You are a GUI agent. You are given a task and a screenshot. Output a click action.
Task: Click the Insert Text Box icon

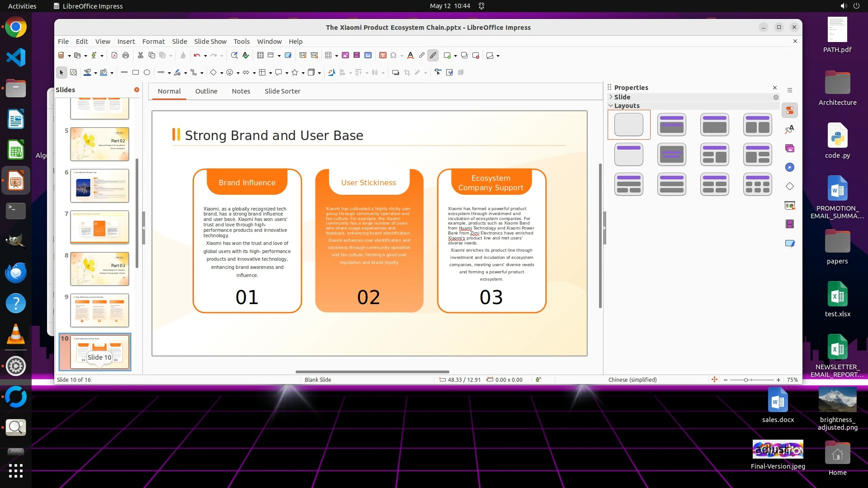[x=382, y=56]
